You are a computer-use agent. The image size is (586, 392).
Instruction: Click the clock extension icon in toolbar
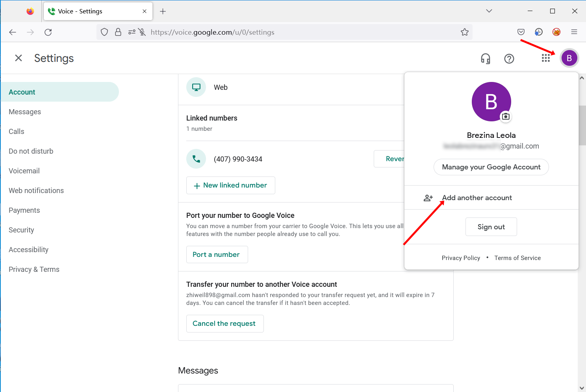(x=539, y=32)
